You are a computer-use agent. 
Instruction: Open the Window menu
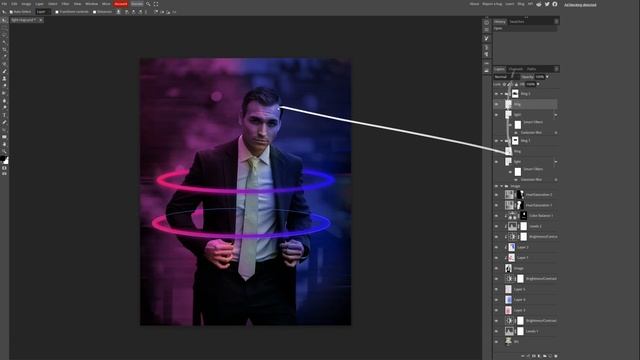[91, 4]
